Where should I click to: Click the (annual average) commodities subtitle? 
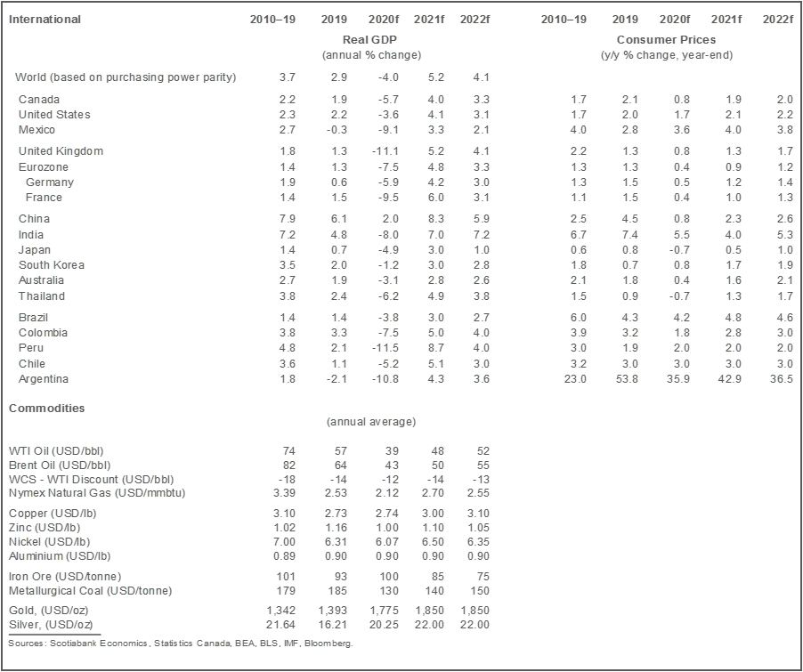click(x=370, y=422)
